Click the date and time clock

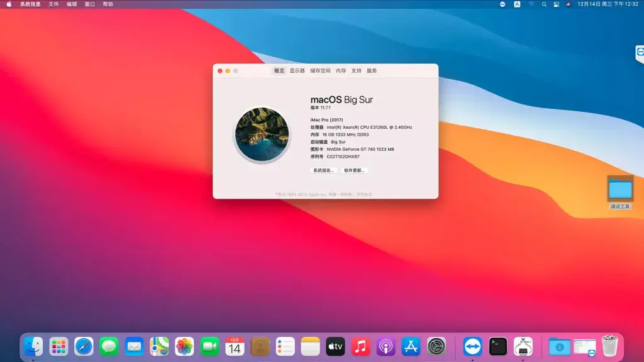point(608,4)
